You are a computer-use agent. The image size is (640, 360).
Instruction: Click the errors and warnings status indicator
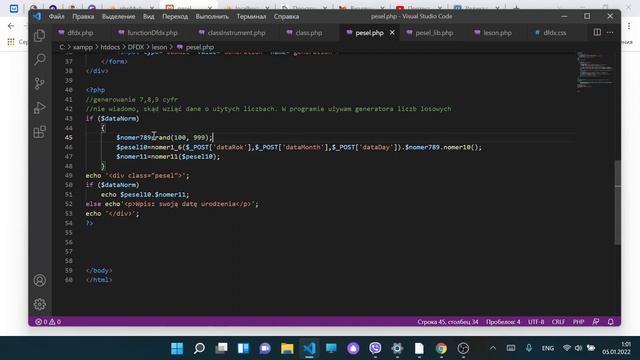[x=48, y=322]
